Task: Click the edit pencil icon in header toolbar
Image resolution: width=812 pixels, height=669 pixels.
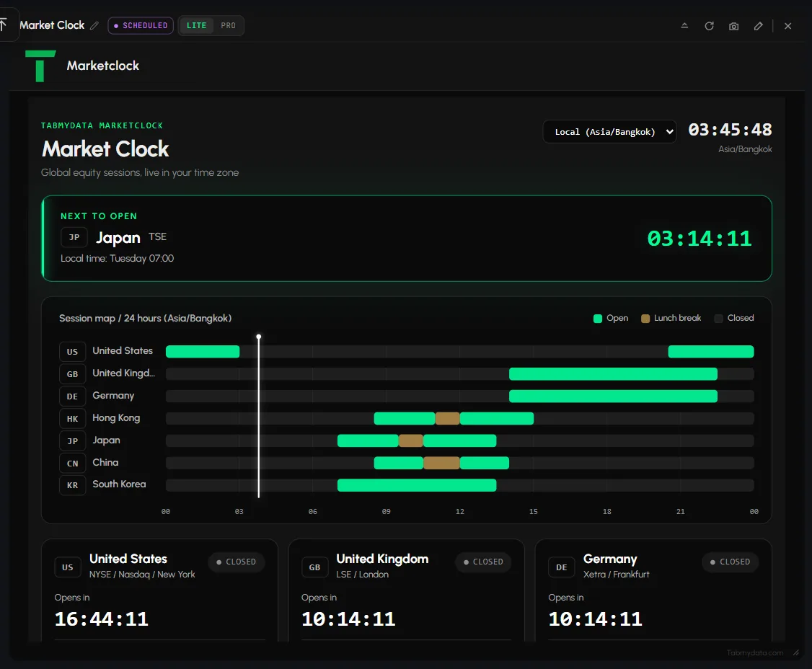Action: 758,26
